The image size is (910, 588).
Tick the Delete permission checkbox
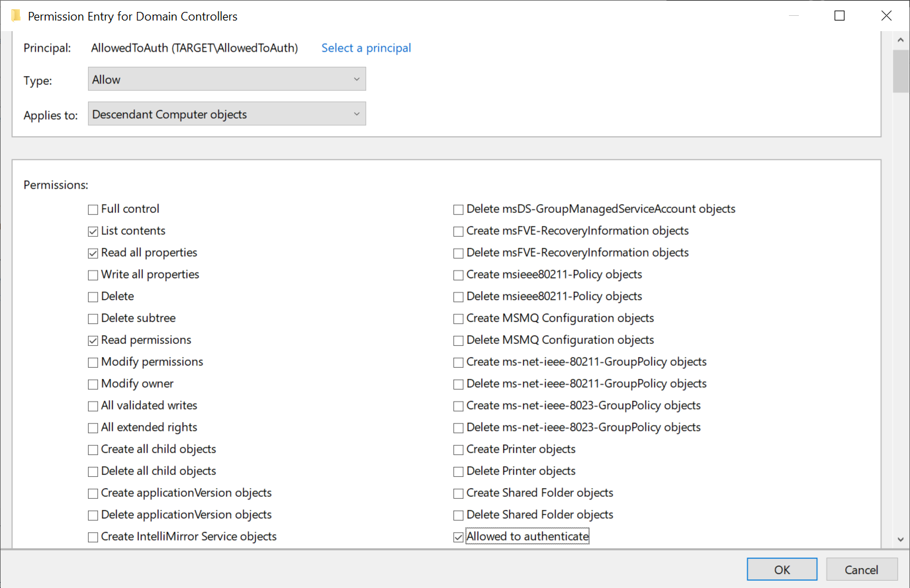click(x=93, y=297)
